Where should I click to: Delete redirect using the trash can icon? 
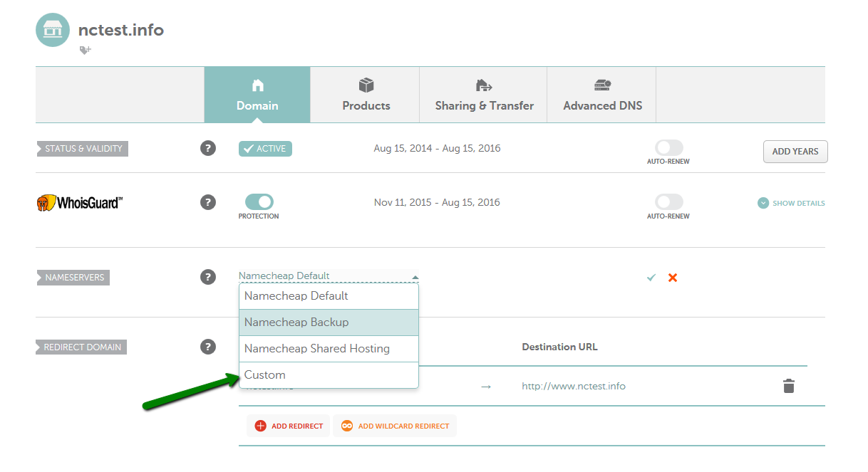coord(788,386)
